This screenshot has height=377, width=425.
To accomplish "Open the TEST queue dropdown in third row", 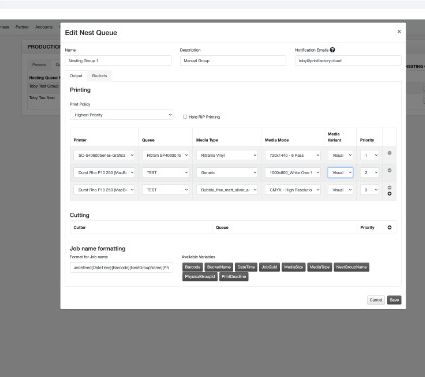I will [166, 190].
